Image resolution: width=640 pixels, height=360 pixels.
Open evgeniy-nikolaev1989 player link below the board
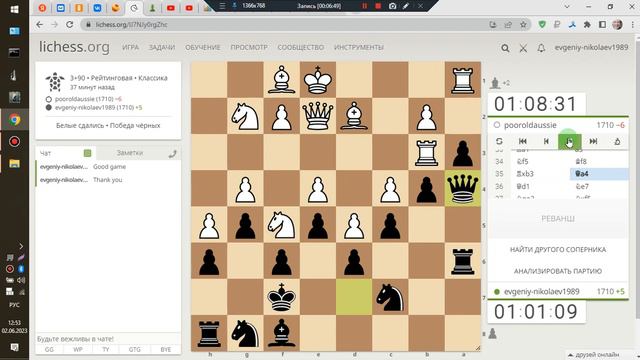[x=542, y=291]
